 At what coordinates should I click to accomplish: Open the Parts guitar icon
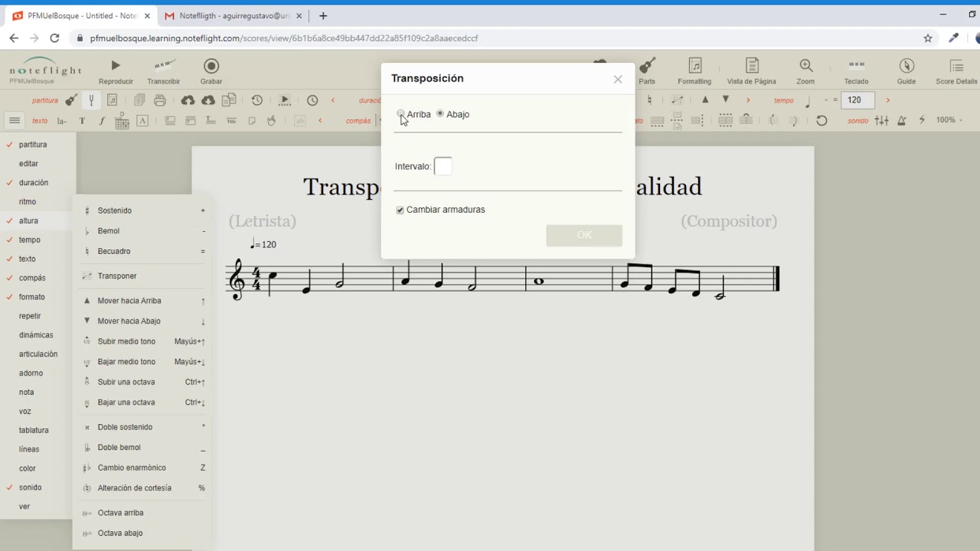click(x=647, y=72)
